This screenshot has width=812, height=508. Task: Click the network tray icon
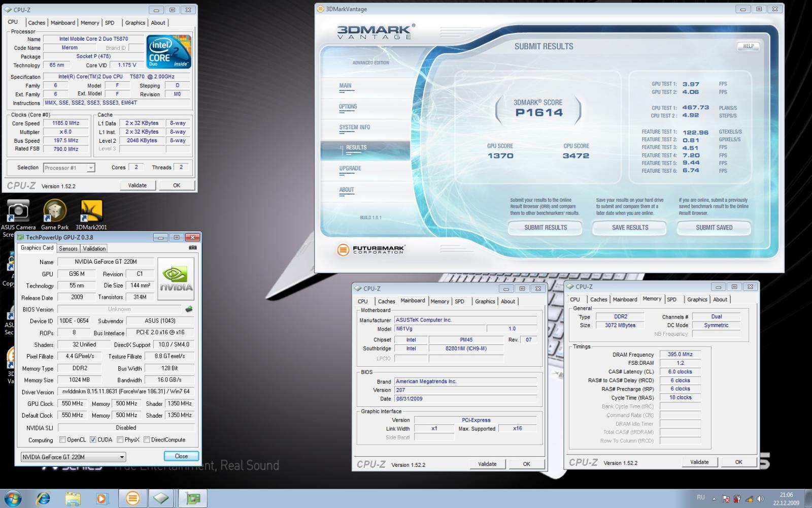[748, 499]
